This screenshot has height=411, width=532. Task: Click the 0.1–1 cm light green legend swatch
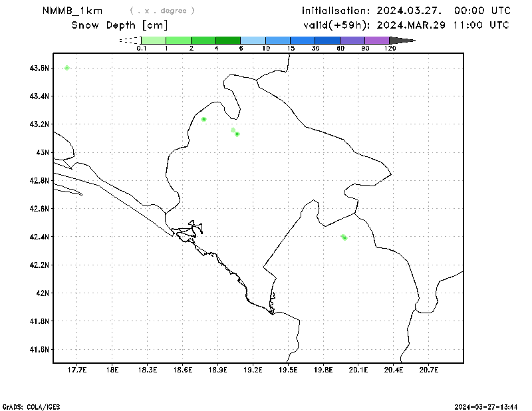(153, 41)
